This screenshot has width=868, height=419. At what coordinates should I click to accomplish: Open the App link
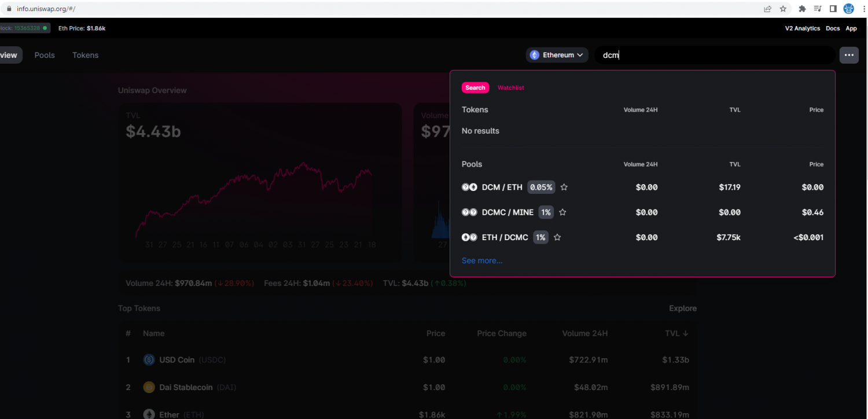pos(851,28)
